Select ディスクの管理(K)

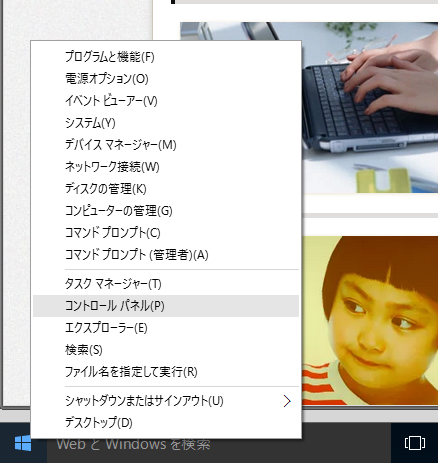(x=166, y=189)
